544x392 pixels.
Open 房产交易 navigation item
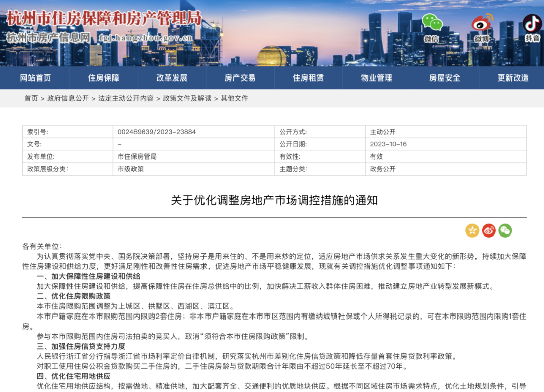click(x=240, y=78)
